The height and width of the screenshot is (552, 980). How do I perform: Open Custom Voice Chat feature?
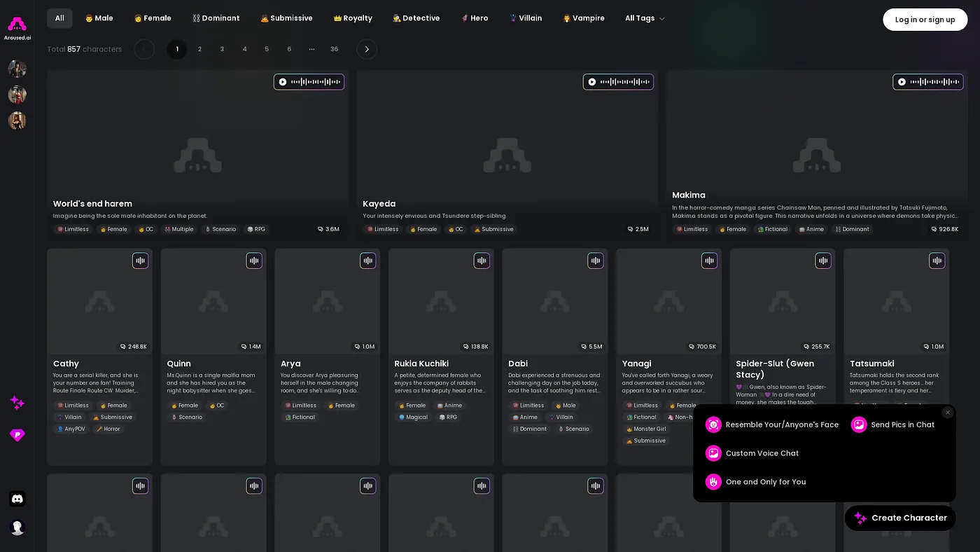click(x=752, y=453)
